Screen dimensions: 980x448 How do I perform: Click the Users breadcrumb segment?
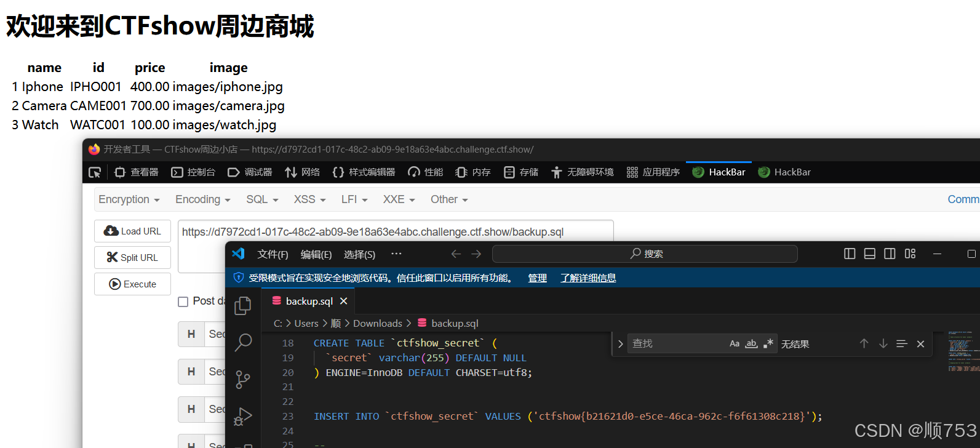(306, 323)
